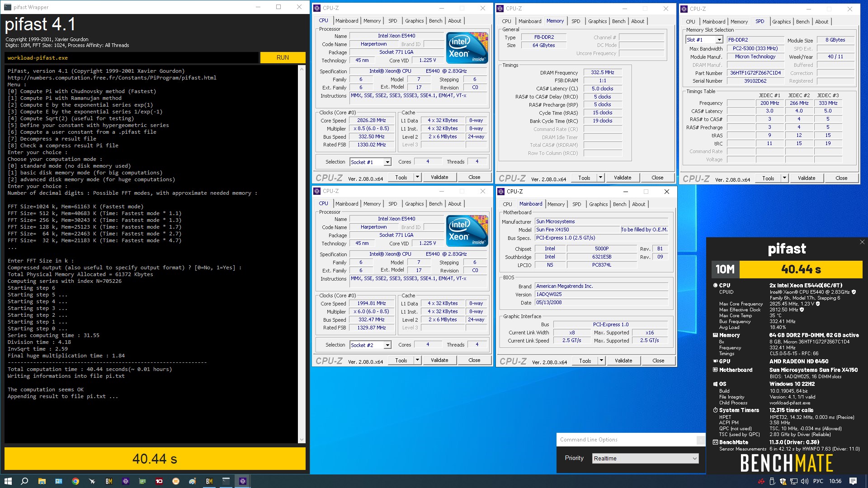This screenshot has height=488, width=868.
Task: Open taskbar Search magnifier
Action: click(x=25, y=481)
